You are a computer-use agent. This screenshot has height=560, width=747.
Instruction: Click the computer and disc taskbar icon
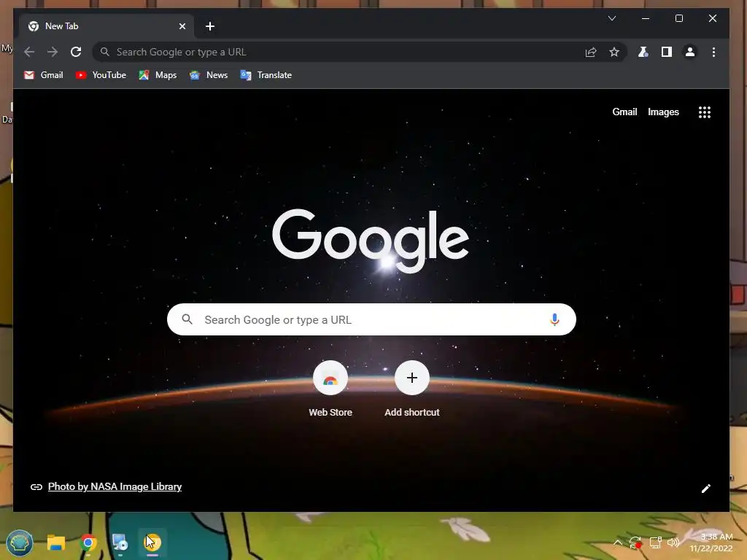coord(120,542)
